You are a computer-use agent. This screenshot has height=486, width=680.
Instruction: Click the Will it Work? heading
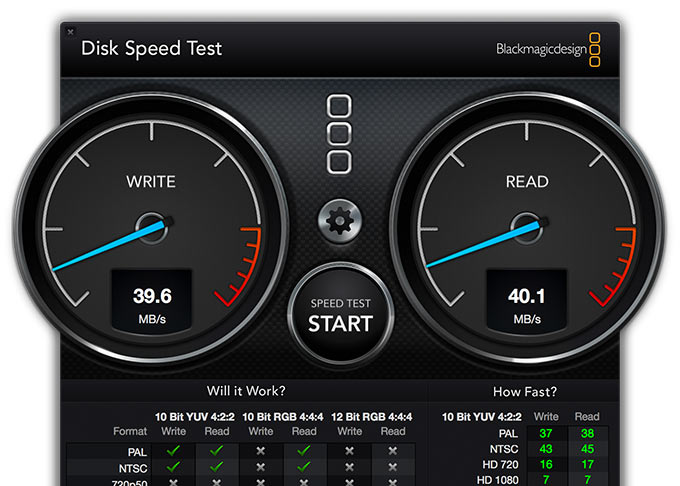[246, 391]
